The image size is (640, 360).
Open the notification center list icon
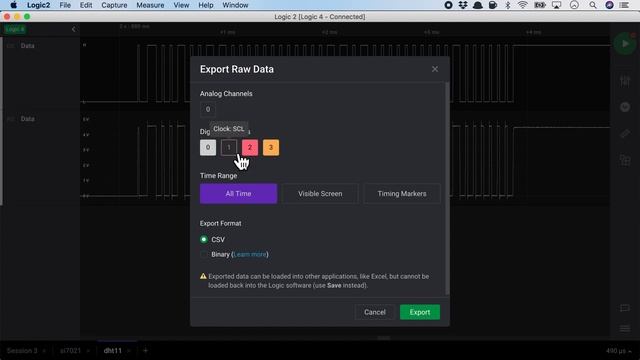[624, 5]
